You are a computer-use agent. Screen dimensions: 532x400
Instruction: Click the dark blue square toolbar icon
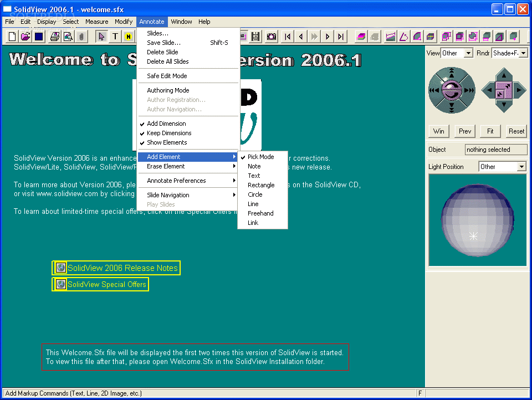(39, 37)
